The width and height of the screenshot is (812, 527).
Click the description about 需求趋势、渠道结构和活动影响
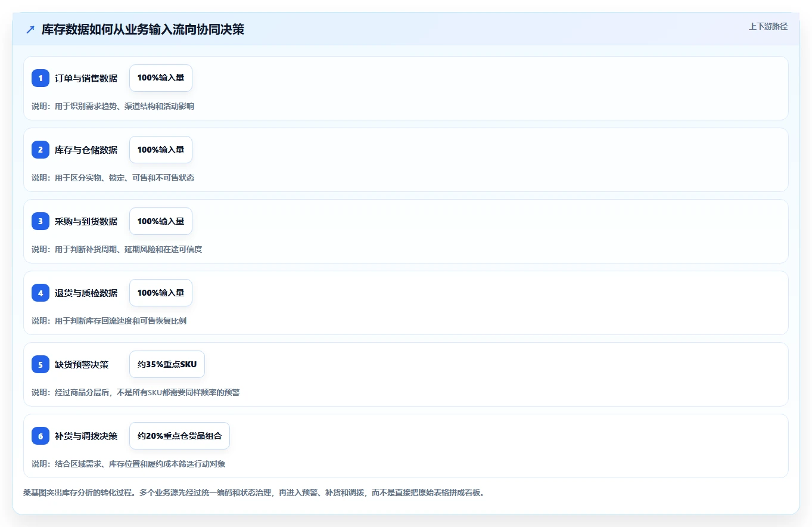click(x=113, y=106)
